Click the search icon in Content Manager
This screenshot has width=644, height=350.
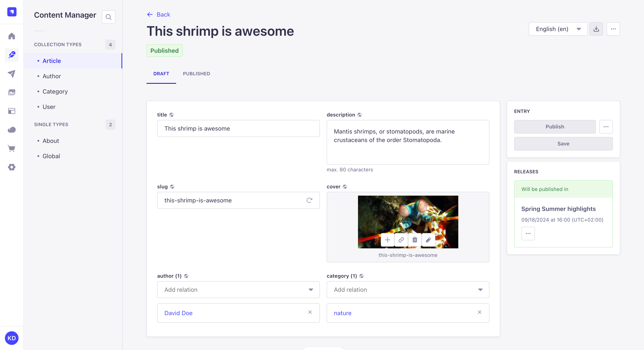(109, 17)
